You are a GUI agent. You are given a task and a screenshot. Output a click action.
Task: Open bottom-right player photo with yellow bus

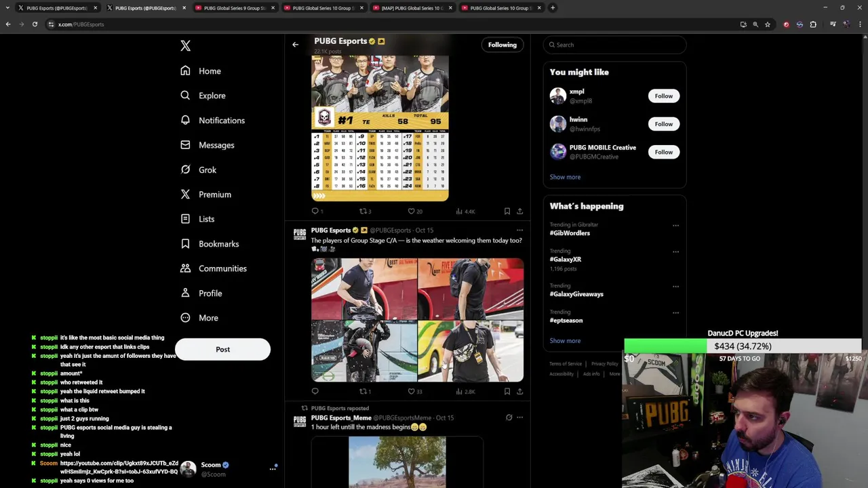click(x=471, y=352)
